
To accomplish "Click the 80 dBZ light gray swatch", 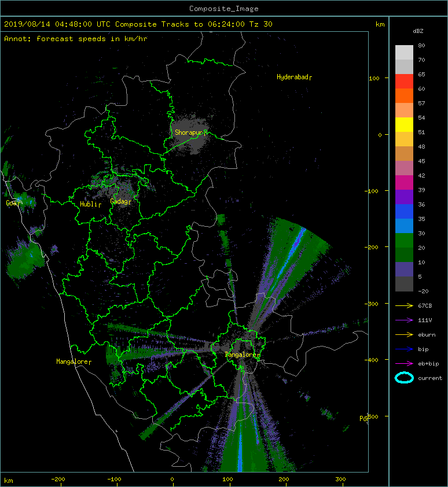I will 404,53.
